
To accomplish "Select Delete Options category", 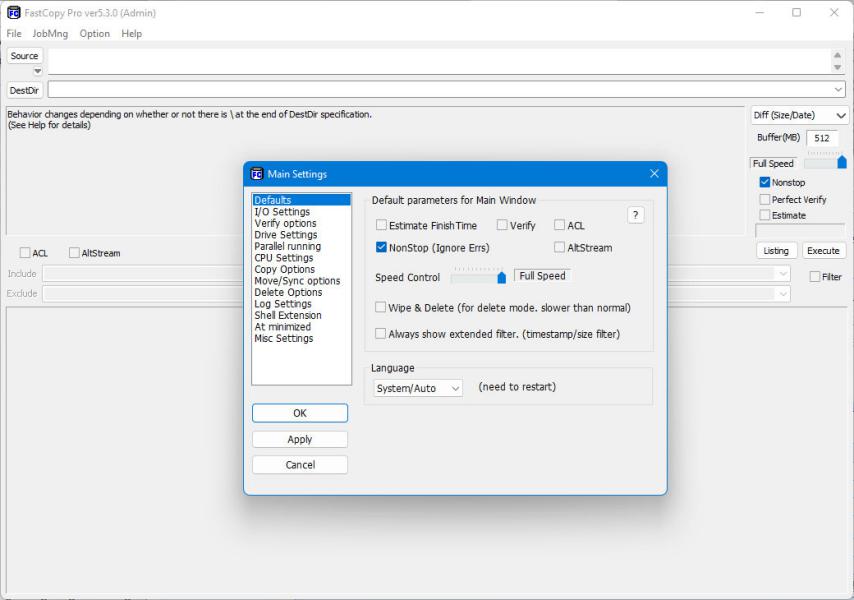I will (301, 292).
